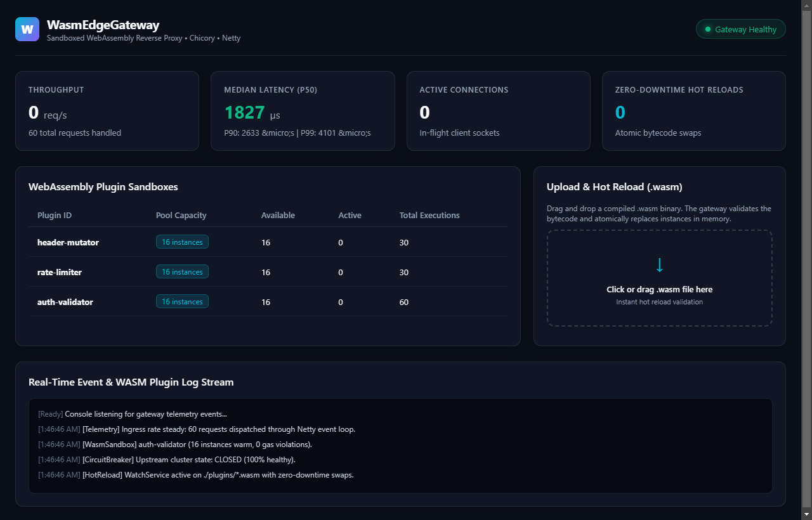This screenshot has height=520, width=812.
Task: Click the scrollbar up arrow at page top
Action: 806,4
